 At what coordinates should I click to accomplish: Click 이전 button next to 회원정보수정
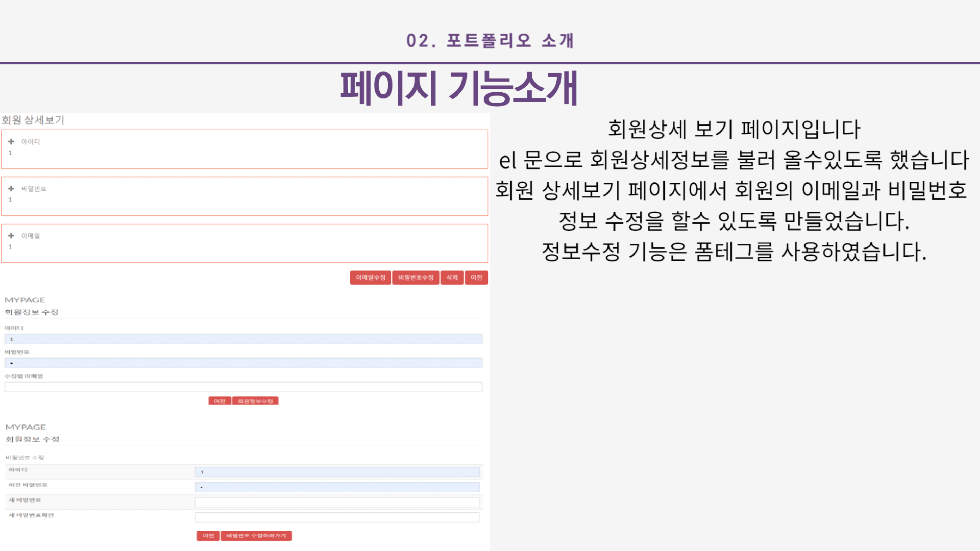[220, 401]
